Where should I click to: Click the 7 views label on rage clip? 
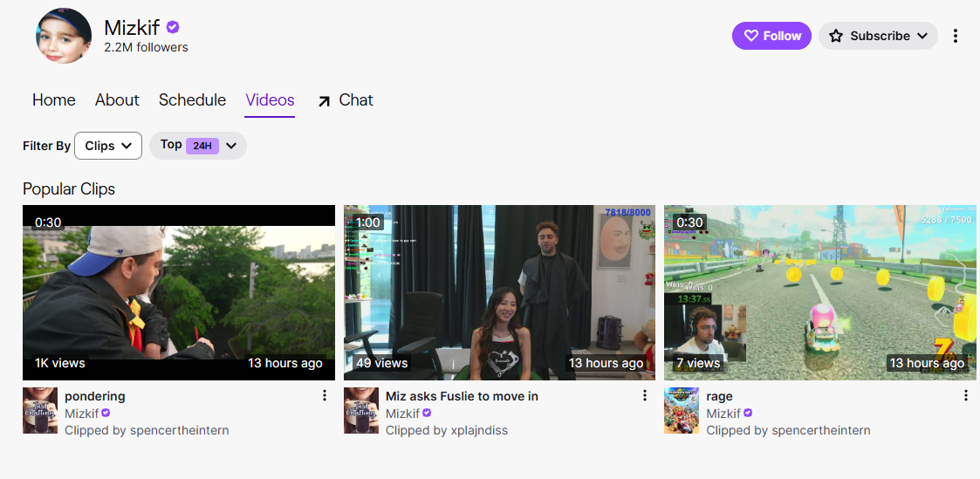698,363
